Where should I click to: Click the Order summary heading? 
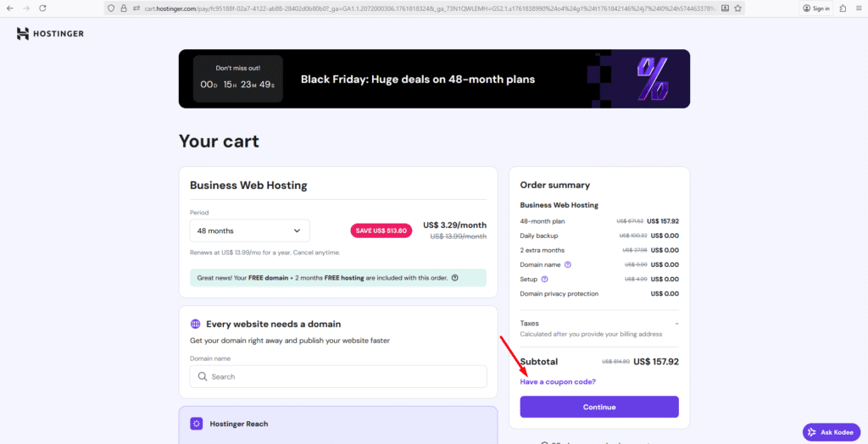pyautogui.click(x=554, y=185)
